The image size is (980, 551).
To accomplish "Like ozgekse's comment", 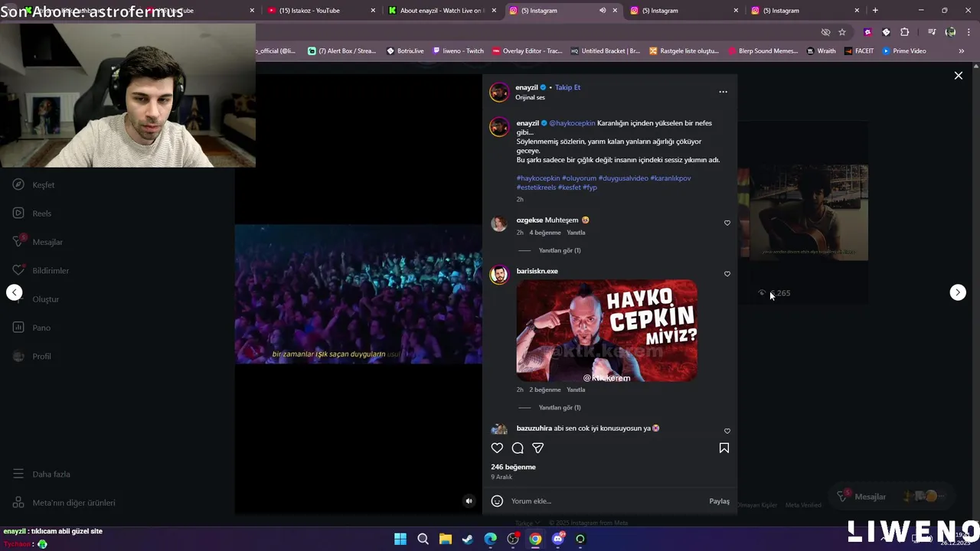I will point(727,223).
